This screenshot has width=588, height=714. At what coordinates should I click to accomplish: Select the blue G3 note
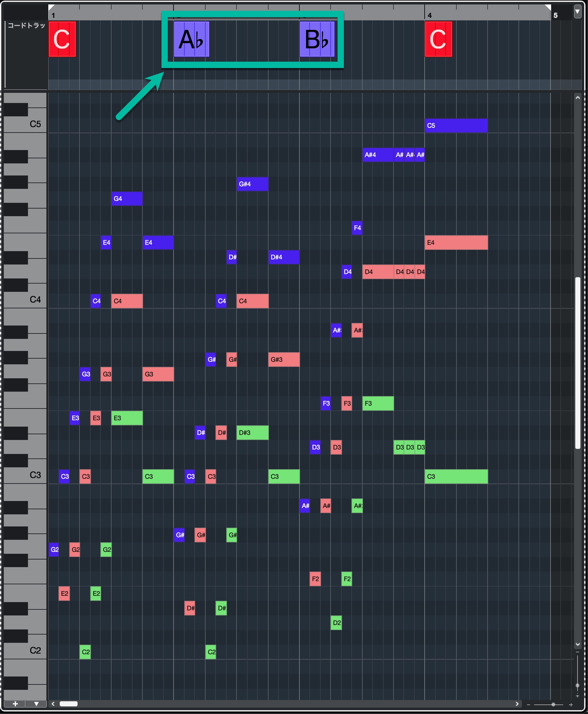click(85, 374)
